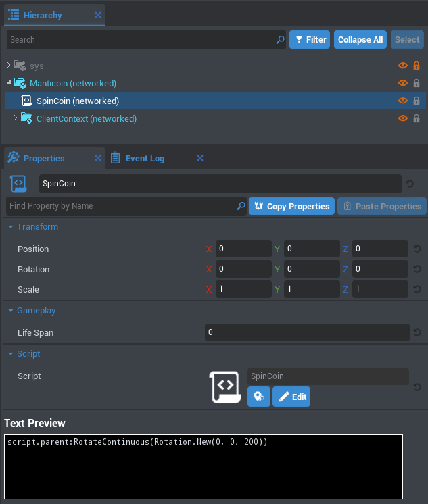Hide the sys folder with eye icon
This screenshot has width=428, height=504.
coord(402,66)
